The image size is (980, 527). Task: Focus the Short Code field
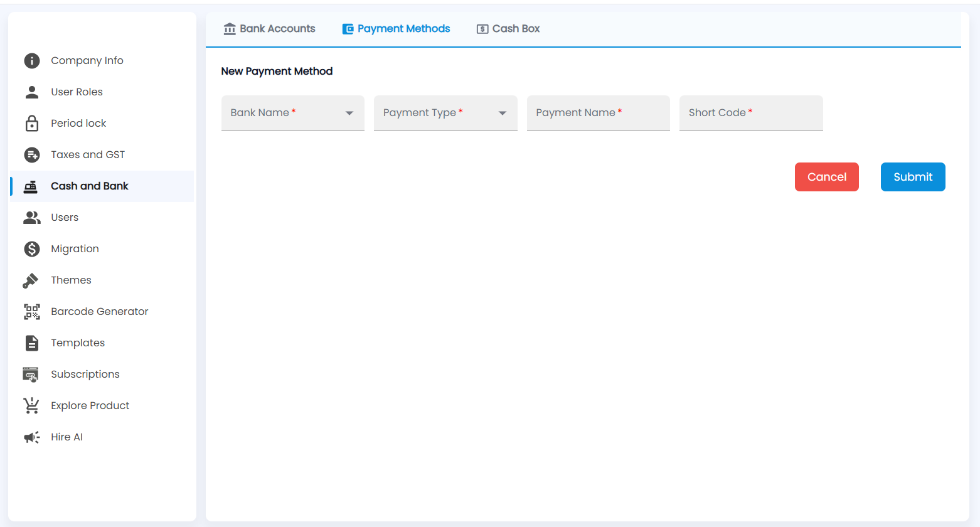pyautogui.click(x=751, y=113)
